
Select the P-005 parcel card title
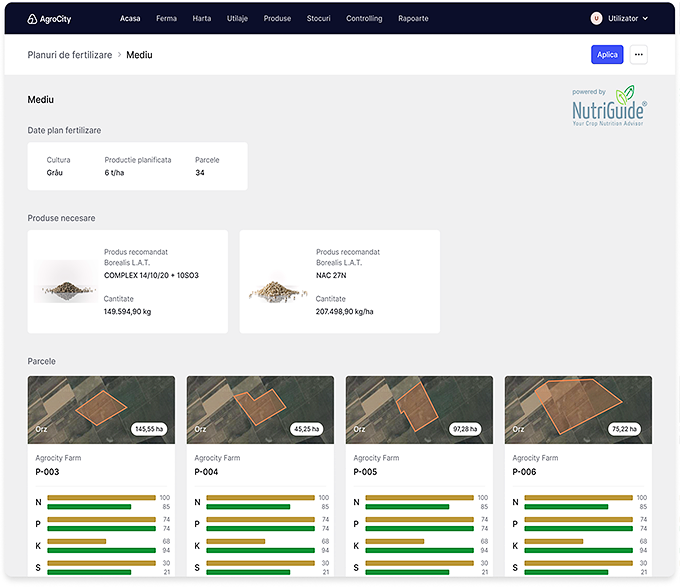click(x=364, y=472)
